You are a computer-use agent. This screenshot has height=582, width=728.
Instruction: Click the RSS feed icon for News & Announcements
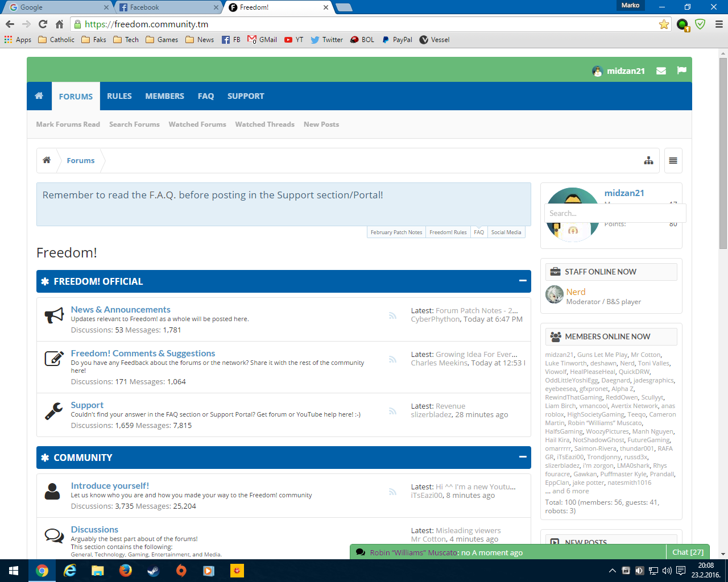coord(392,315)
